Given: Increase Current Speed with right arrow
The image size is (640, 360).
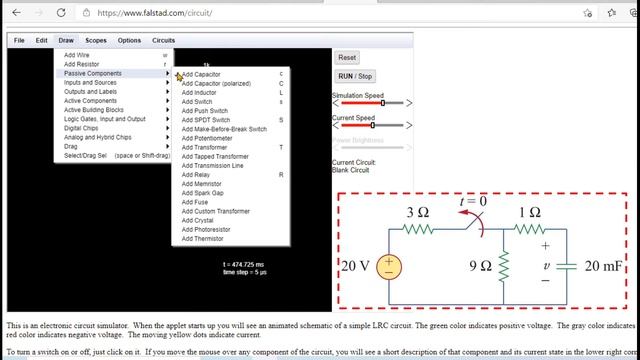Looking at the screenshot, I should (409, 125).
